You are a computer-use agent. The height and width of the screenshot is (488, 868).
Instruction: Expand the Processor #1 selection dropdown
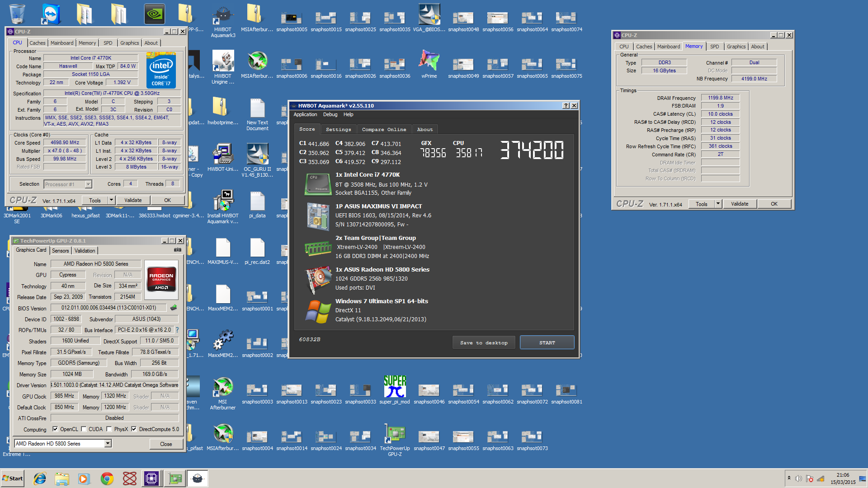pyautogui.click(x=89, y=184)
